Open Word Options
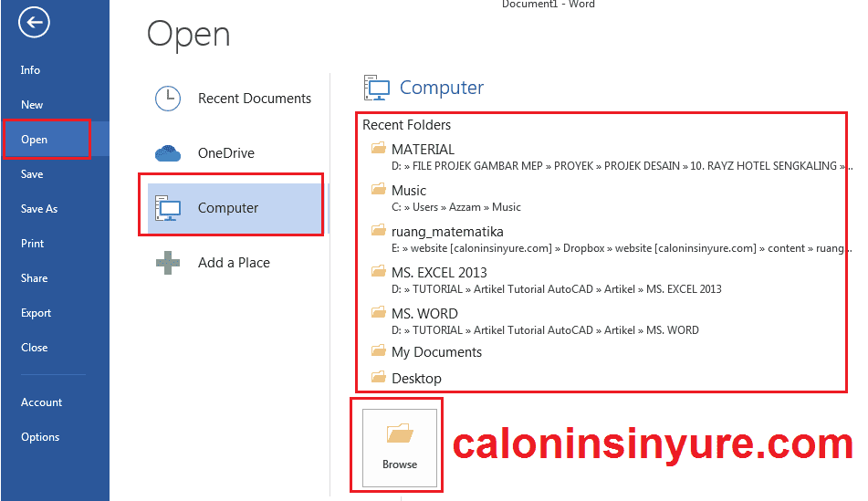868x501 pixels. coord(40,437)
